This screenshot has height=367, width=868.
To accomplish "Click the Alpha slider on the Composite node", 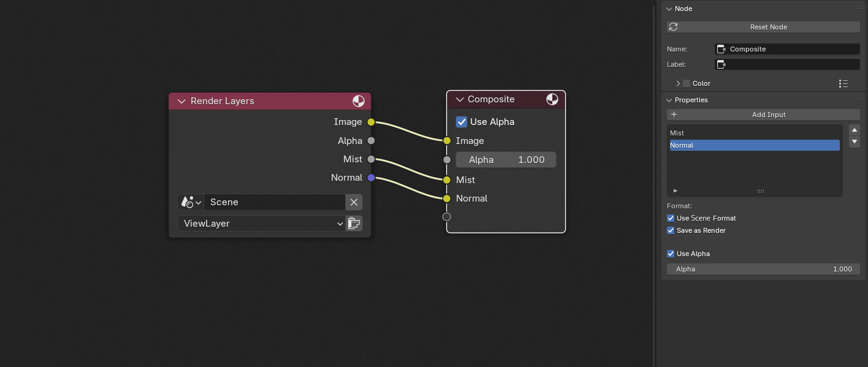I will (x=506, y=160).
